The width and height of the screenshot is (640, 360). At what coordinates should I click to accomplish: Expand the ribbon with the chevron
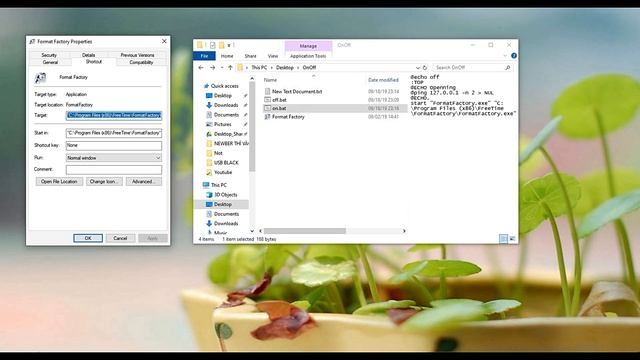pyautogui.click(x=505, y=56)
